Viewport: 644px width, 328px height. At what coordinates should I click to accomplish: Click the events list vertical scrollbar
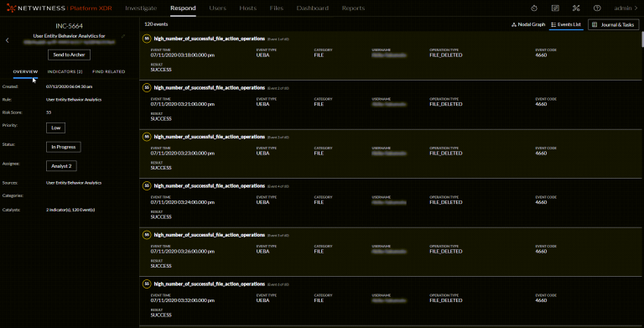pos(642,40)
